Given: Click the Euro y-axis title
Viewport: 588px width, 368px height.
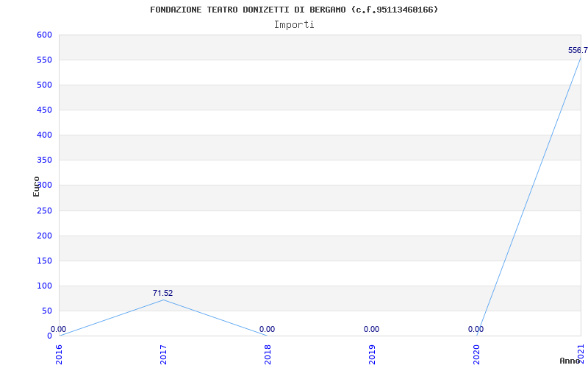Looking at the screenshot, I should (36, 187).
